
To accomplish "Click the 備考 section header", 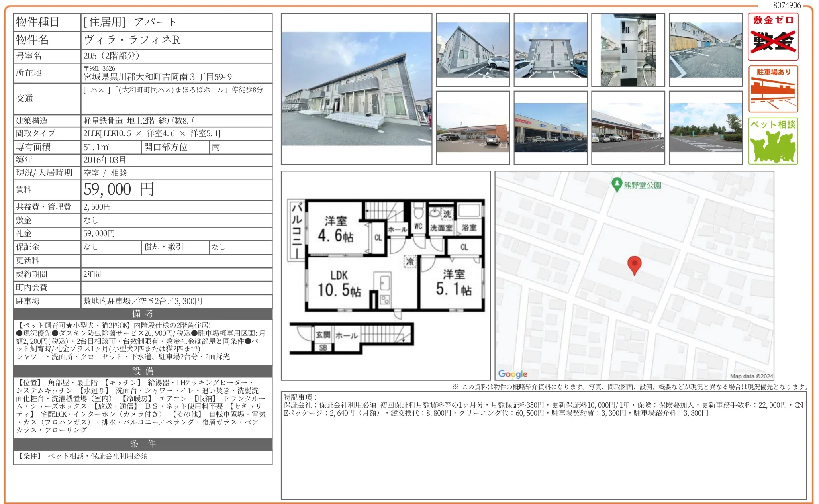I will tap(143, 314).
